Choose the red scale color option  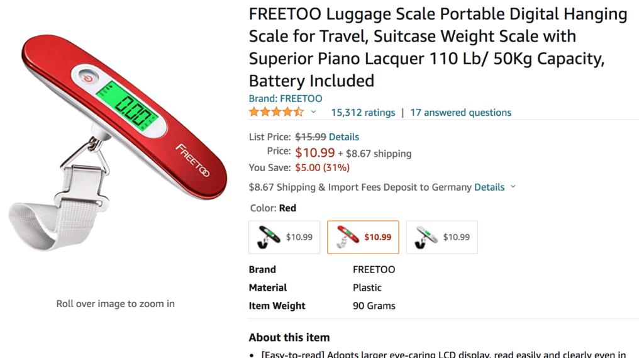point(363,237)
